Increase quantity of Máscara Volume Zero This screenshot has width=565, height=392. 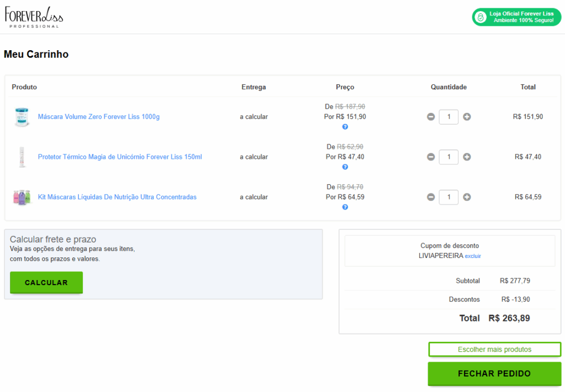pyautogui.click(x=467, y=117)
